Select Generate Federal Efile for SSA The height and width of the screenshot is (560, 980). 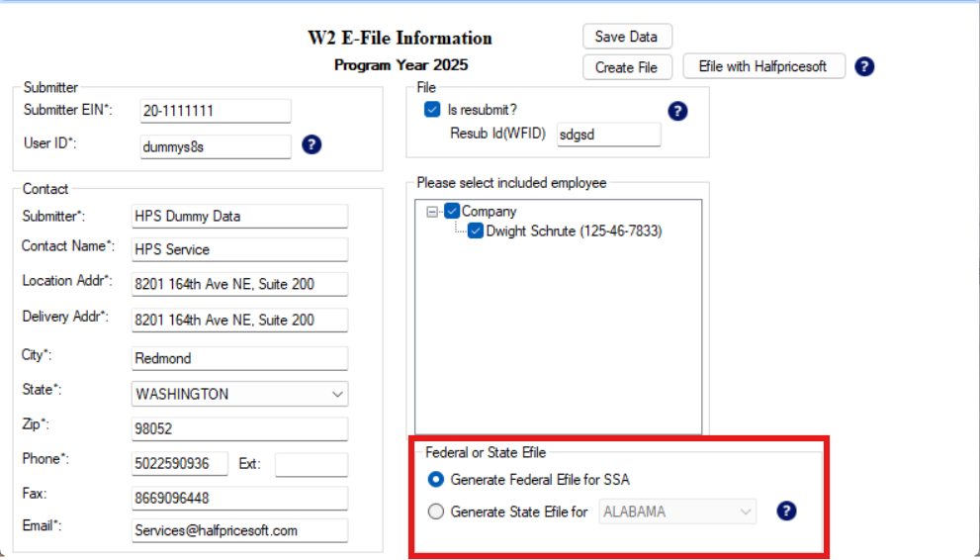436,480
